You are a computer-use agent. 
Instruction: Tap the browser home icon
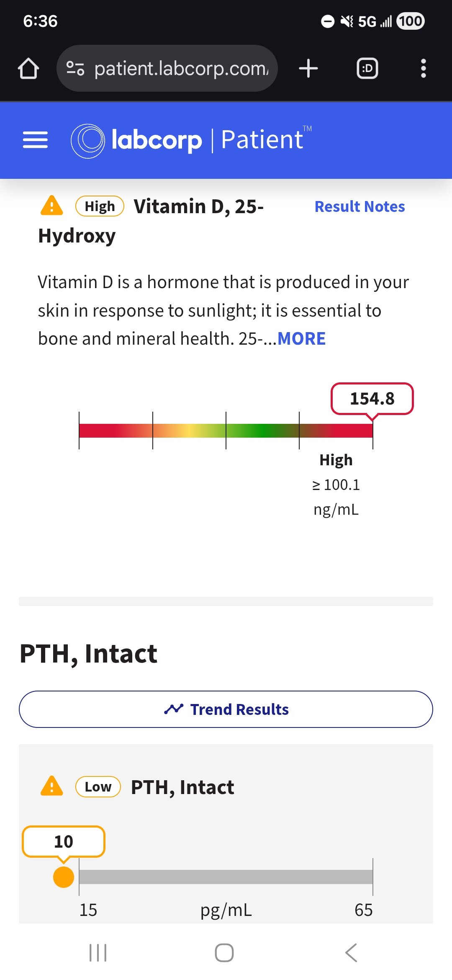[x=28, y=69]
